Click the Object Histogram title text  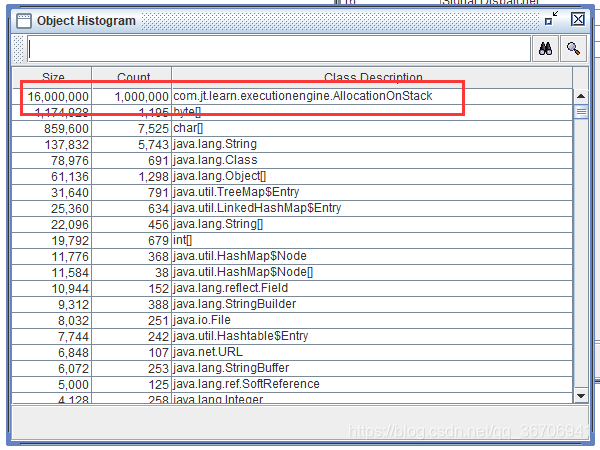(x=86, y=21)
